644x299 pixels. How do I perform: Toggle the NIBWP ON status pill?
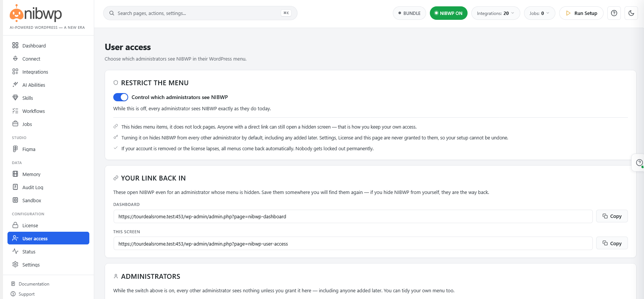[449, 13]
